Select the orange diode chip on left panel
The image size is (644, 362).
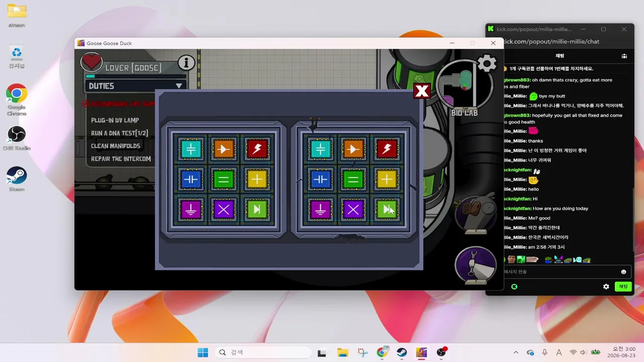(x=223, y=149)
